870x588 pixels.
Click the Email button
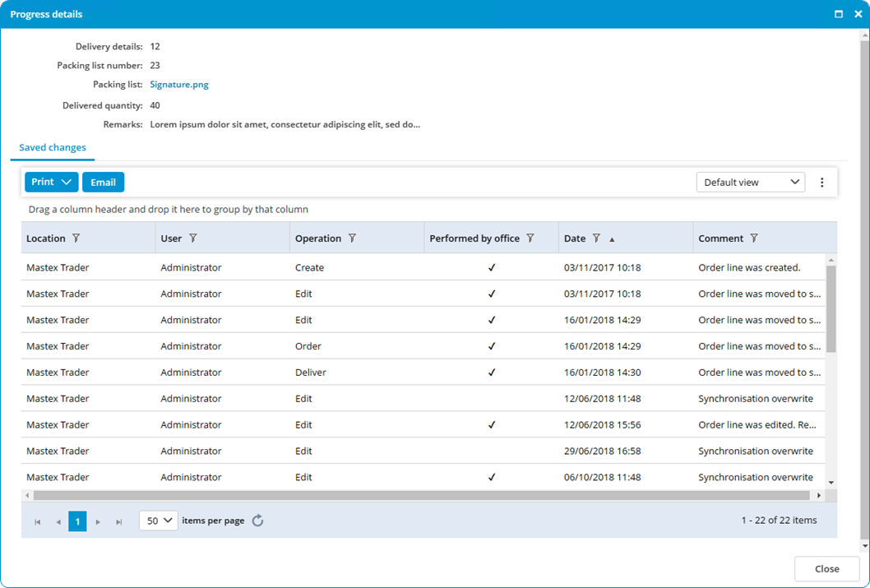(x=104, y=182)
